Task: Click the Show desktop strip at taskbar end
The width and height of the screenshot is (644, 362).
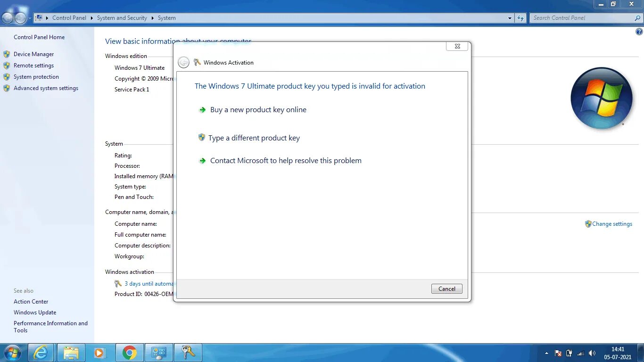Action: click(x=641, y=353)
